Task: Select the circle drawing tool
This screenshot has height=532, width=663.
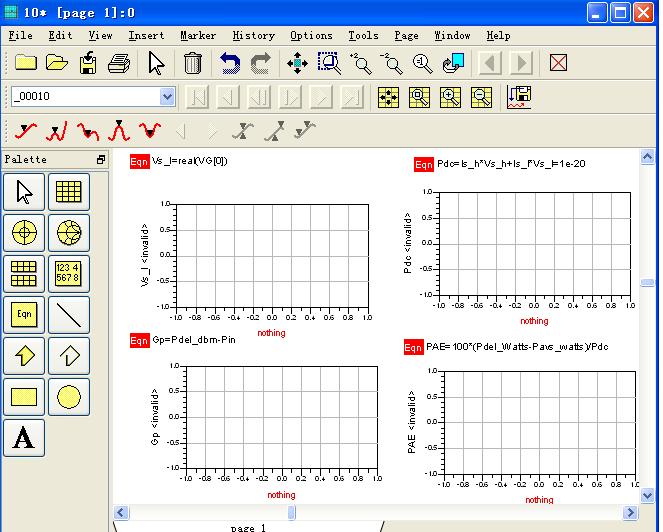Action: pos(68,397)
